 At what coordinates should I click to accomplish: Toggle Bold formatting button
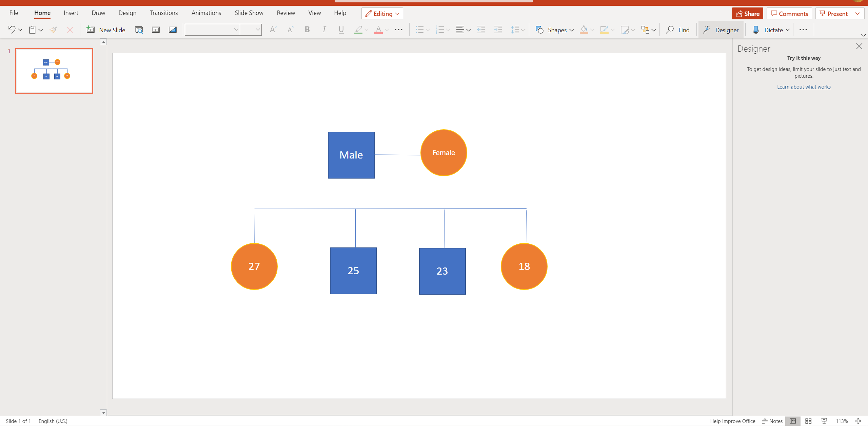point(306,30)
